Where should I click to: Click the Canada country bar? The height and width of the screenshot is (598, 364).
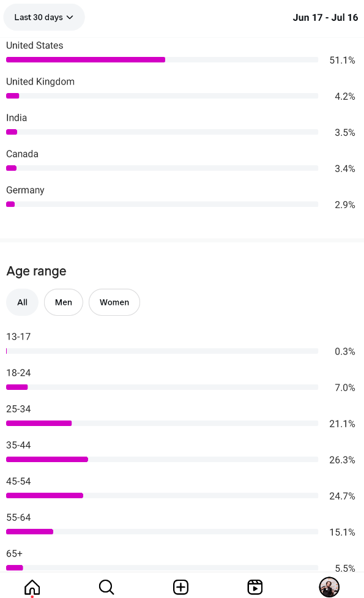pyautogui.click(x=162, y=168)
